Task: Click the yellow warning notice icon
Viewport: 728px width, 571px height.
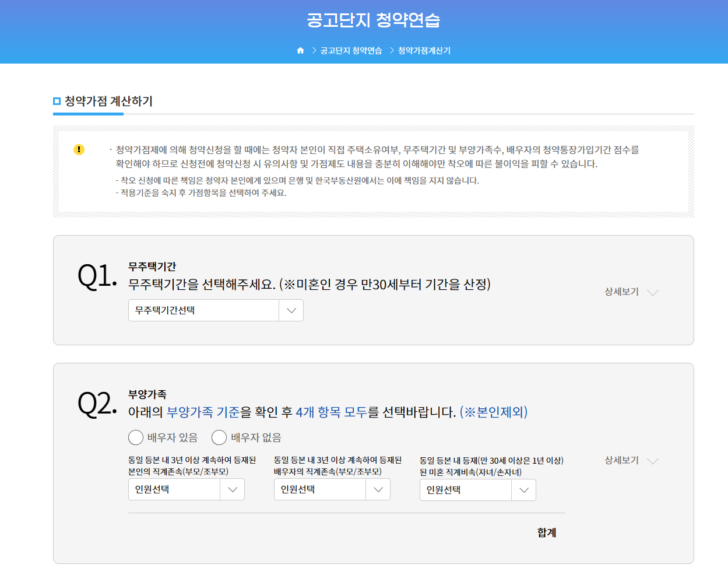Action: point(79,149)
